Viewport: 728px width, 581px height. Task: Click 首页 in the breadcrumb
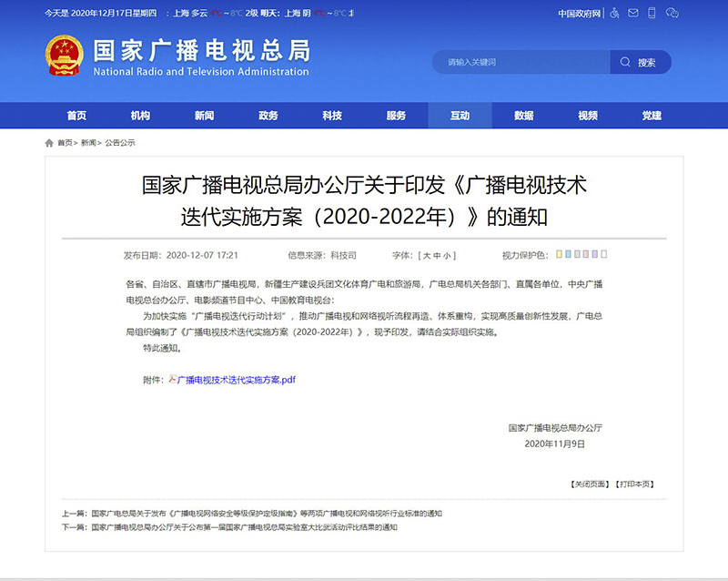65,143
